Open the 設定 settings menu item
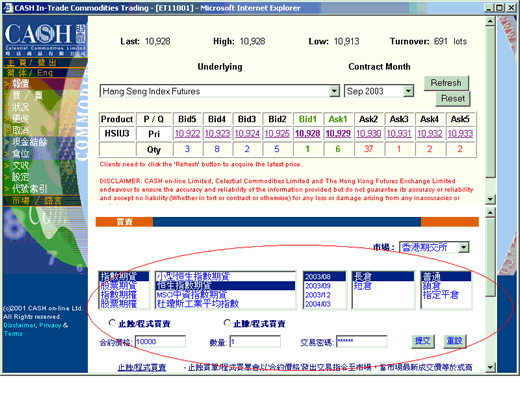Image resolution: width=520 pixels, height=406 pixels. [21, 177]
